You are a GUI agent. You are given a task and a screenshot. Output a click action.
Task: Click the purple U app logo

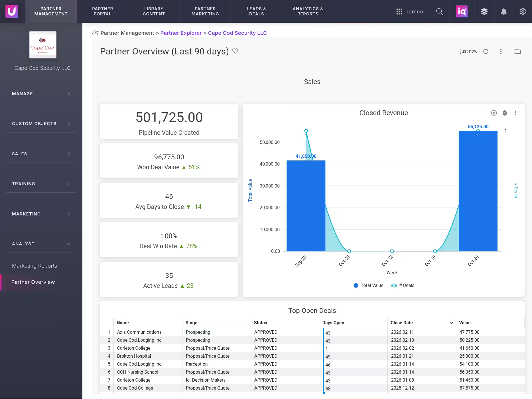coord(12,11)
